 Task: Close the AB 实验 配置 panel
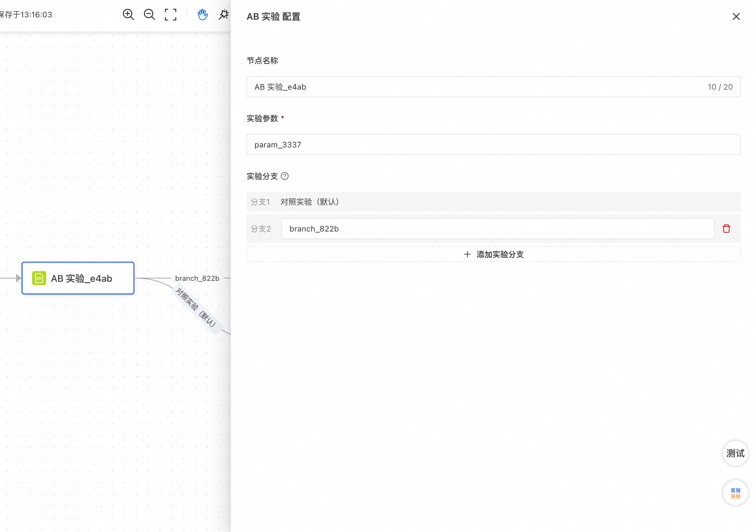(736, 16)
